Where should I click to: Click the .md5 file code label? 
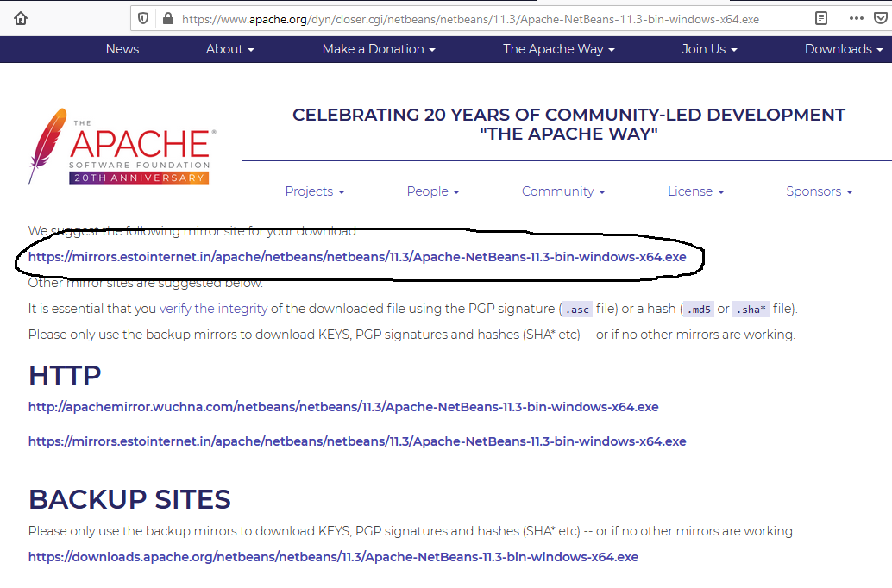[699, 310]
